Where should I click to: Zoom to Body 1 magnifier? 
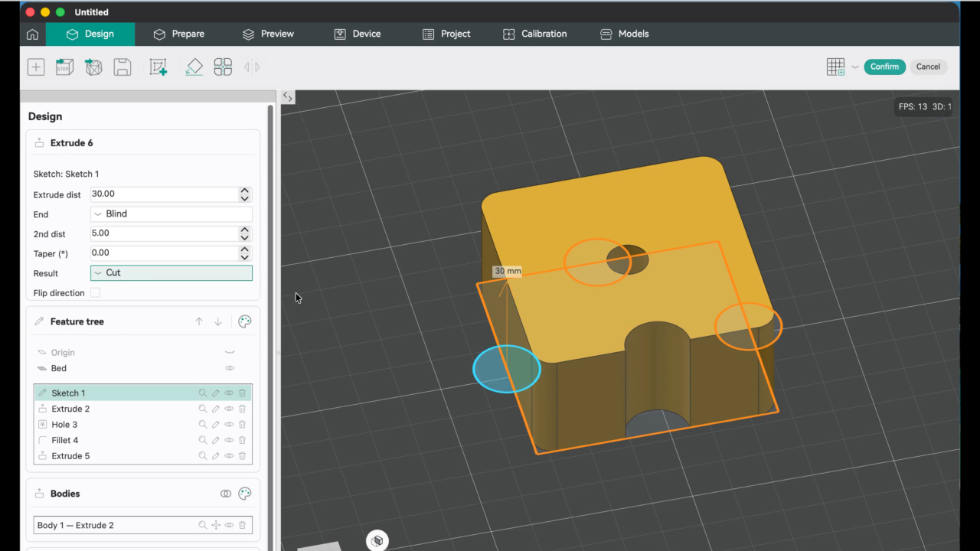click(203, 526)
